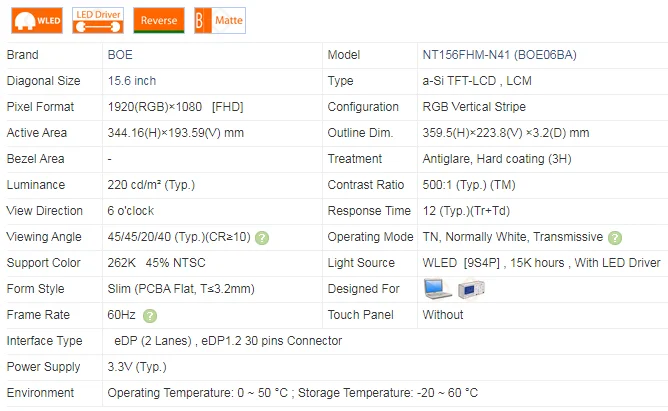Click the Matte surface badge icon
Screen dimensions: 668x411
point(220,20)
